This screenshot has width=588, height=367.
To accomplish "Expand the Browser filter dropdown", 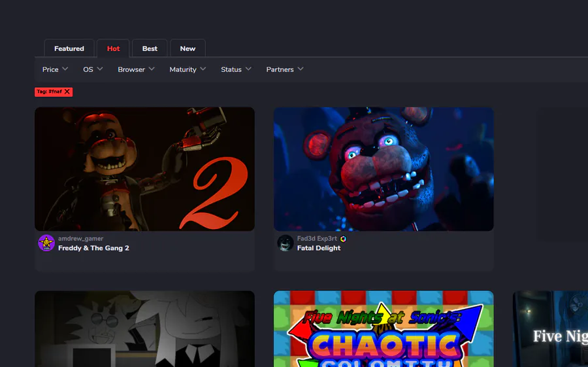I will [x=136, y=69].
